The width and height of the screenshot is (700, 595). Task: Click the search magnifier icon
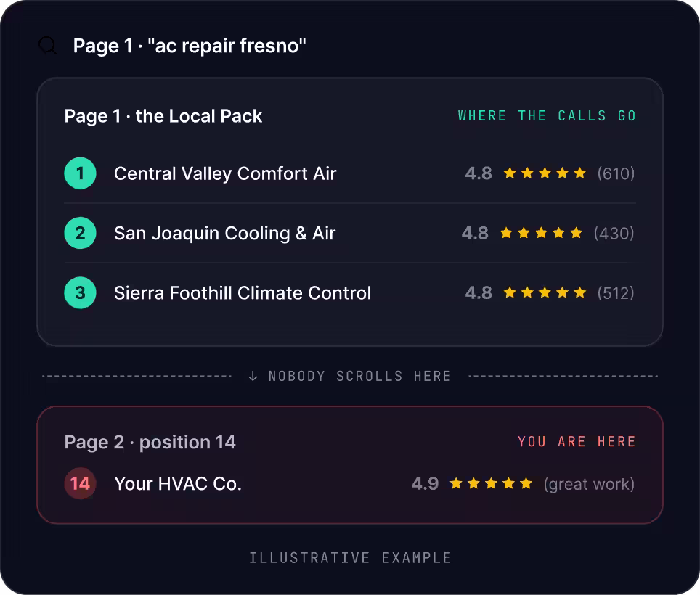click(x=47, y=46)
